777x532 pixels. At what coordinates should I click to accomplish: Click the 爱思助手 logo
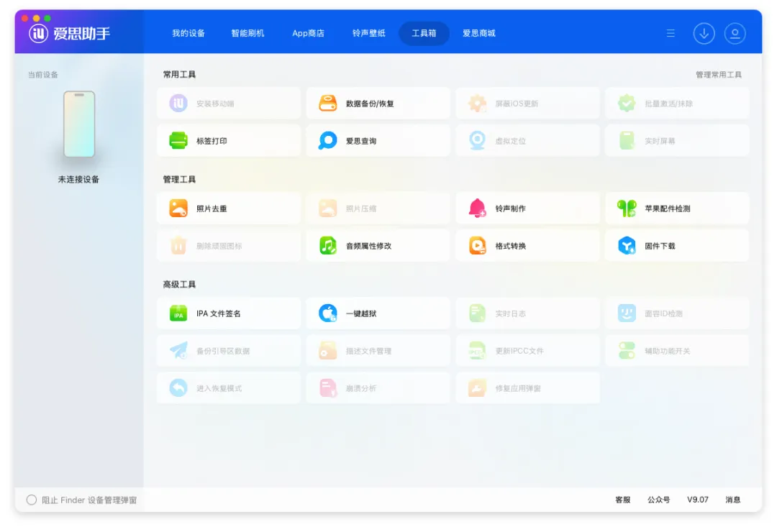69,33
